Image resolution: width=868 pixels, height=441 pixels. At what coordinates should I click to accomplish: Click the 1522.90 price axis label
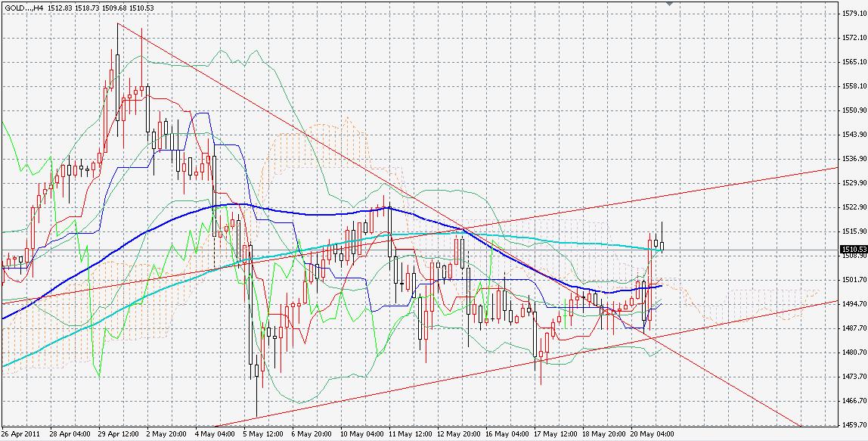tap(853, 207)
